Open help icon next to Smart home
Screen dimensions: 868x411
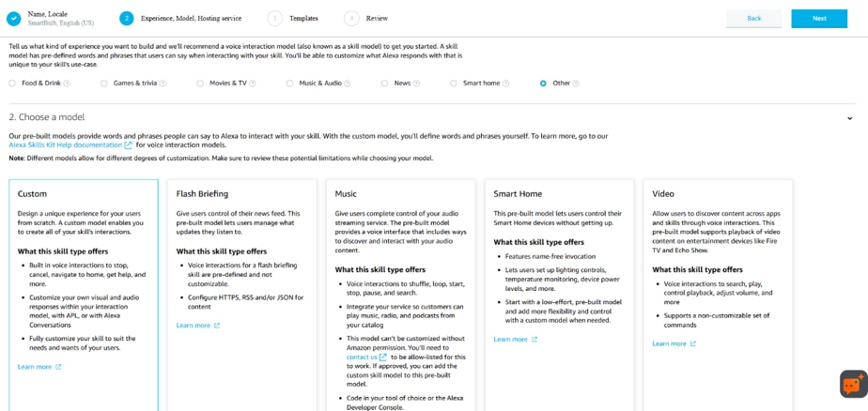pos(506,84)
